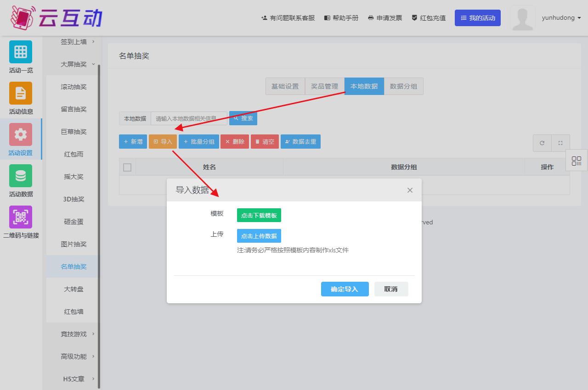Screen dimensions: 588x390
Task: Switch to the 数据分组 tab
Action: [403, 86]
